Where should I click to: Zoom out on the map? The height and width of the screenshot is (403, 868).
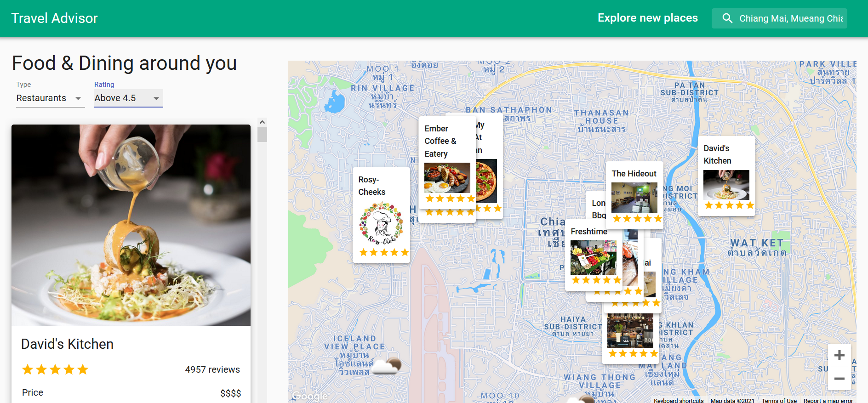pyautogui.click(x=839, y=379)
